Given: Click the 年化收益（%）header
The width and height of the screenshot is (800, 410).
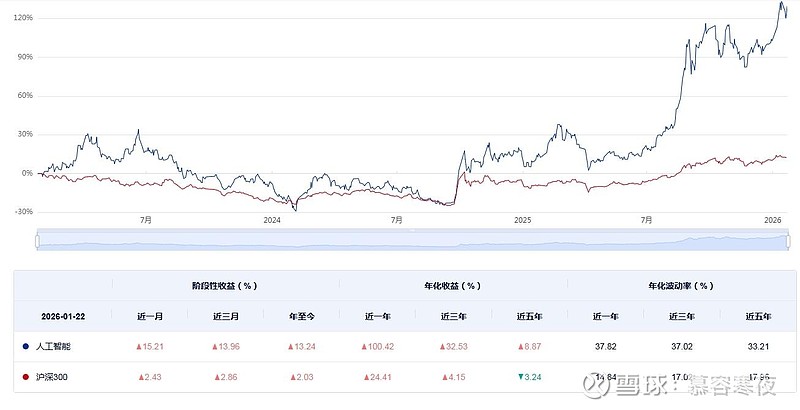Looking at the screenshot, I should [x=453, y=285].
